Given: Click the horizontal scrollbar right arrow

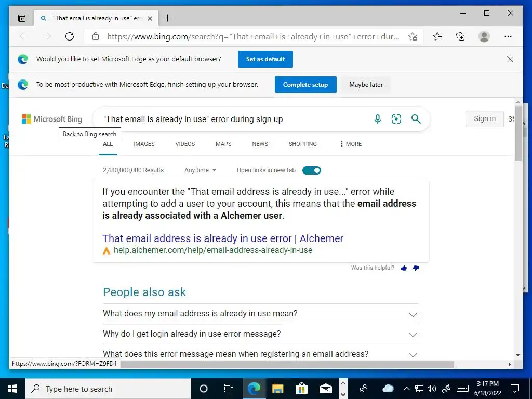Looking at the screenshot, I should click(509, 364).
